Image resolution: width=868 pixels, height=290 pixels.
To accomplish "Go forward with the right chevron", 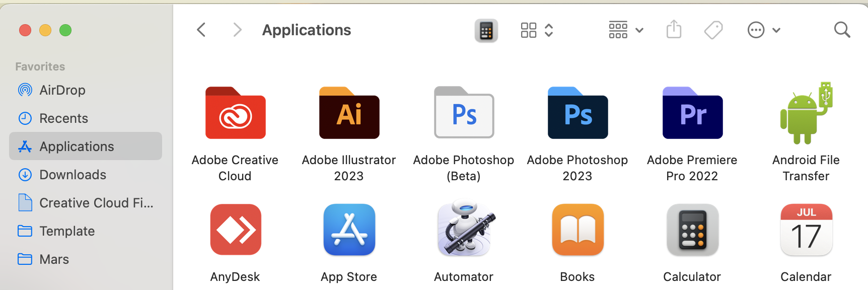I will [238, 30].
